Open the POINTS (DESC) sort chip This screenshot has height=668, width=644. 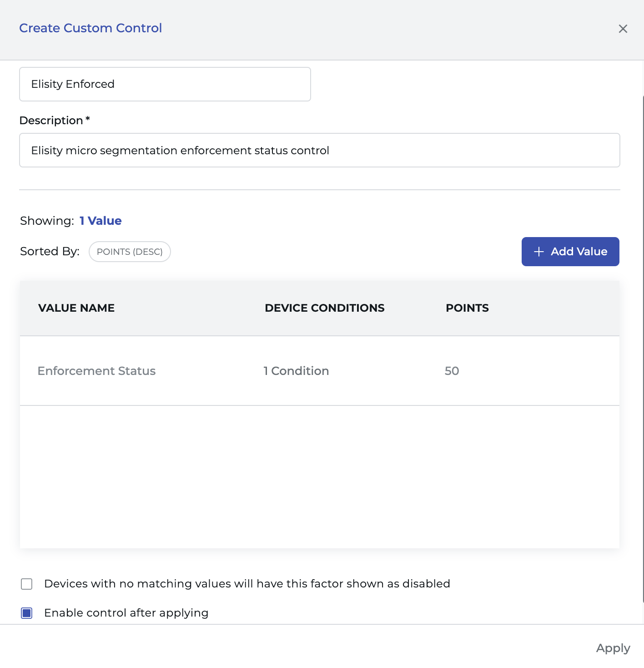pos(130,252)
